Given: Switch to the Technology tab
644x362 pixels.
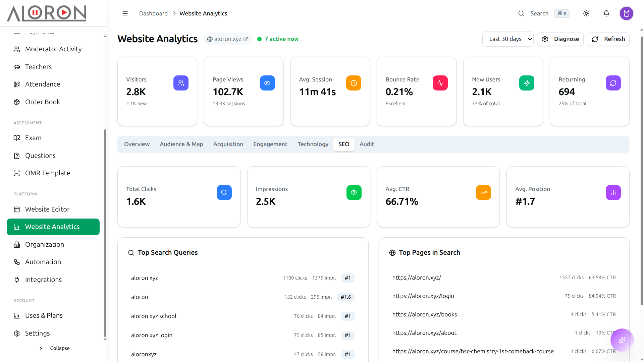Looking at the screenshot, I should pos(313,144).
